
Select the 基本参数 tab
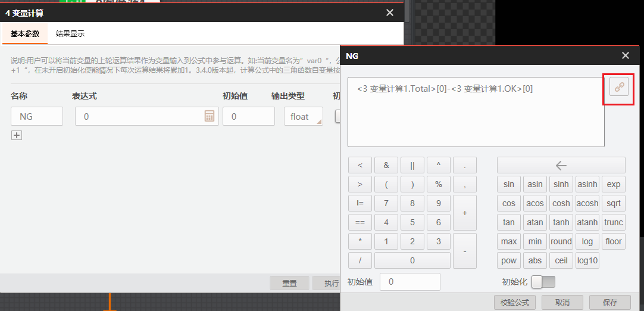coord(25,34)
